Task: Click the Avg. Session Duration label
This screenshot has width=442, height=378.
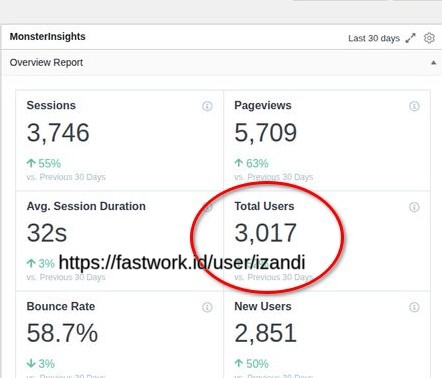Action: click(x=86, y=206)
